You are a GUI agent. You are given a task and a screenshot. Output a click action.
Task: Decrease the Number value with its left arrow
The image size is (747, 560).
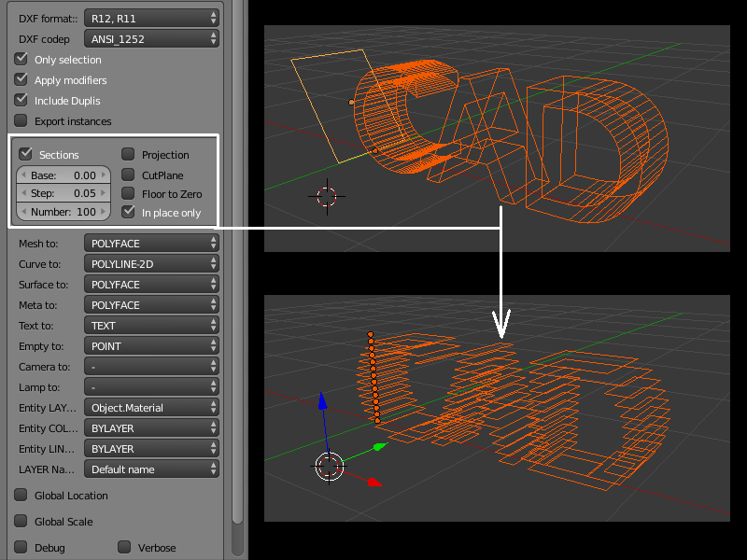tap(23, 212)
